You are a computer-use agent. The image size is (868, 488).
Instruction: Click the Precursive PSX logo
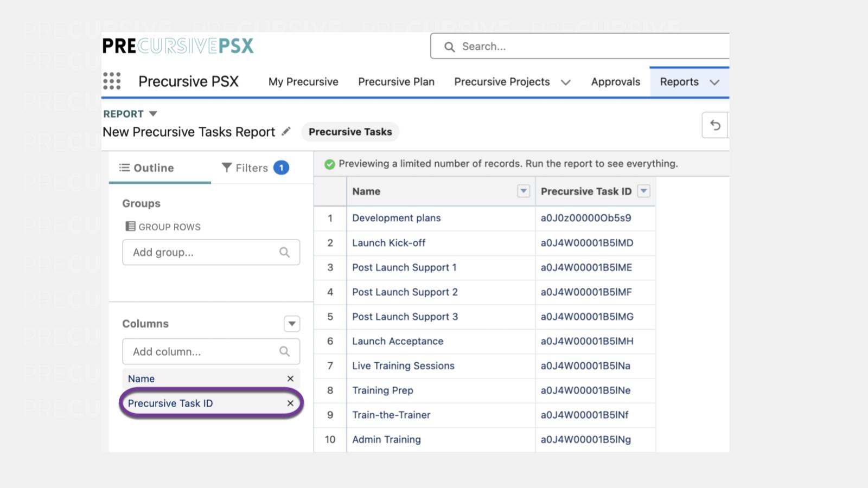[178, 46]
